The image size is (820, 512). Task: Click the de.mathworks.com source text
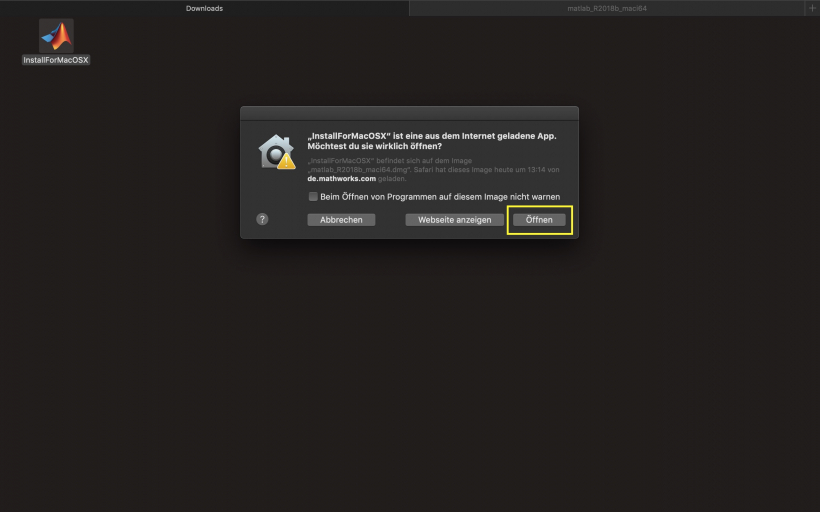tap(340, 178)
